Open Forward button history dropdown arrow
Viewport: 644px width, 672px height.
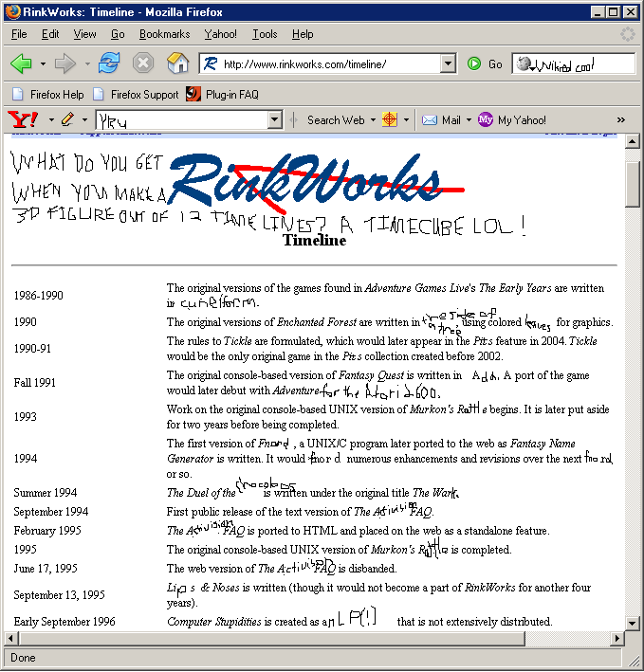click(87, 64)
